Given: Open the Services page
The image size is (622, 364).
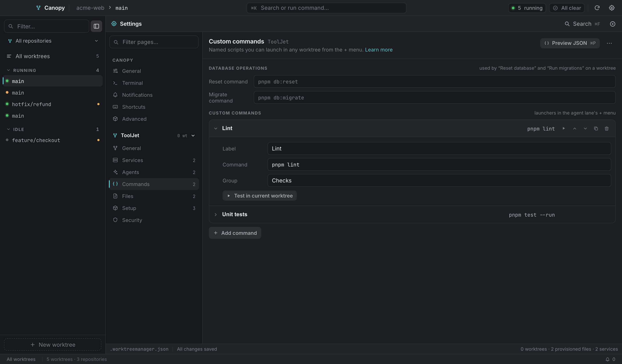Looking at the screenshot, I should 154,160.
